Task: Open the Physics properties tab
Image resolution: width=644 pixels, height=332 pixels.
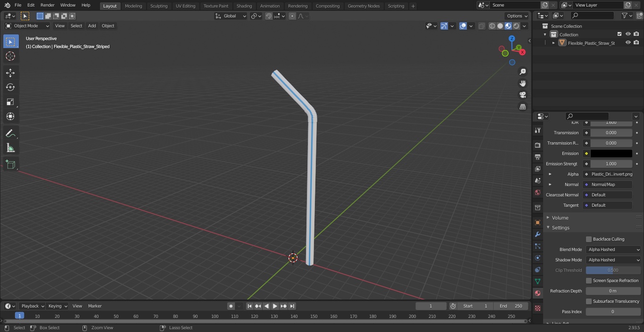Action: (x=537, y=258)
